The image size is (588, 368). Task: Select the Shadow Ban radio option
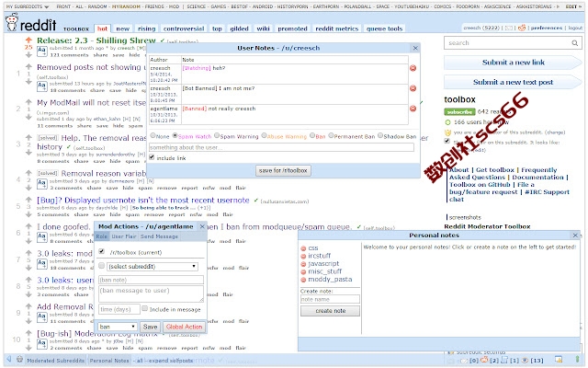(x=380, y=135)
